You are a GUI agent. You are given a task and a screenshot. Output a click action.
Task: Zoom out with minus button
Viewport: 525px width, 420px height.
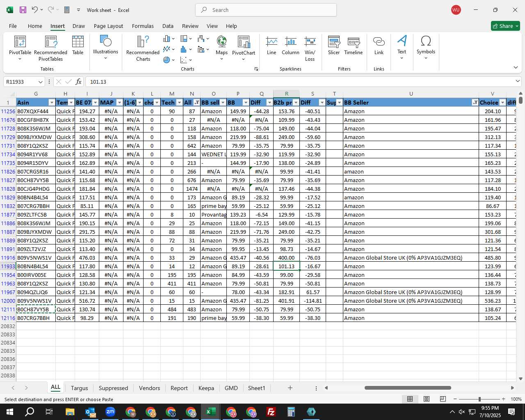[455, 399]
